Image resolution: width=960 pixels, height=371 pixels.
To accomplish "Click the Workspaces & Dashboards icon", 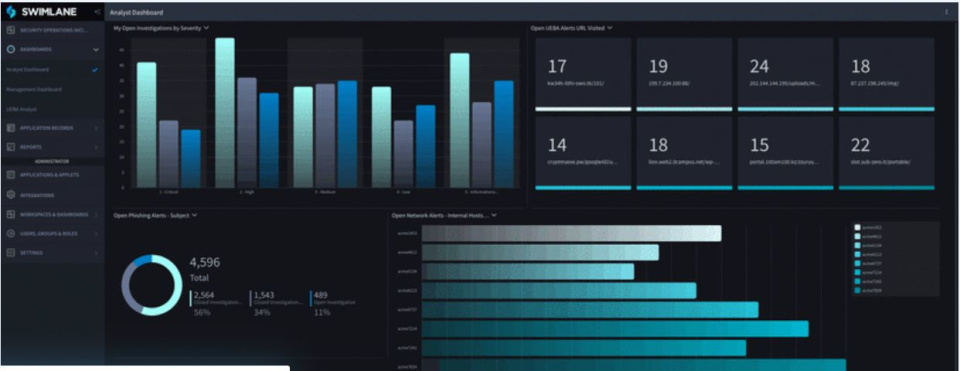I will click(10, 214).
